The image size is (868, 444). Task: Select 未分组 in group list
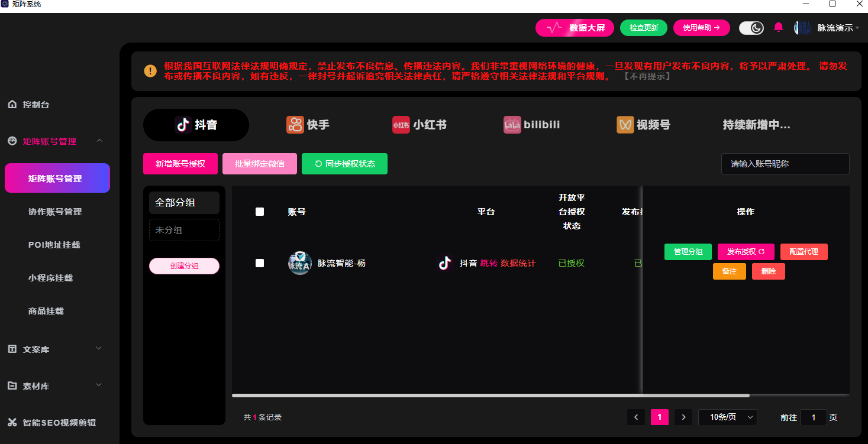click(184, 230)
